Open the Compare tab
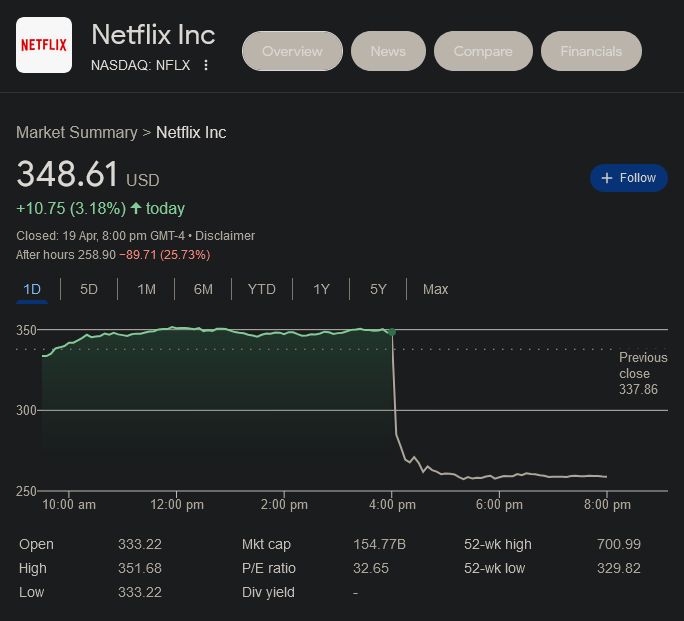 coord(483,51)
